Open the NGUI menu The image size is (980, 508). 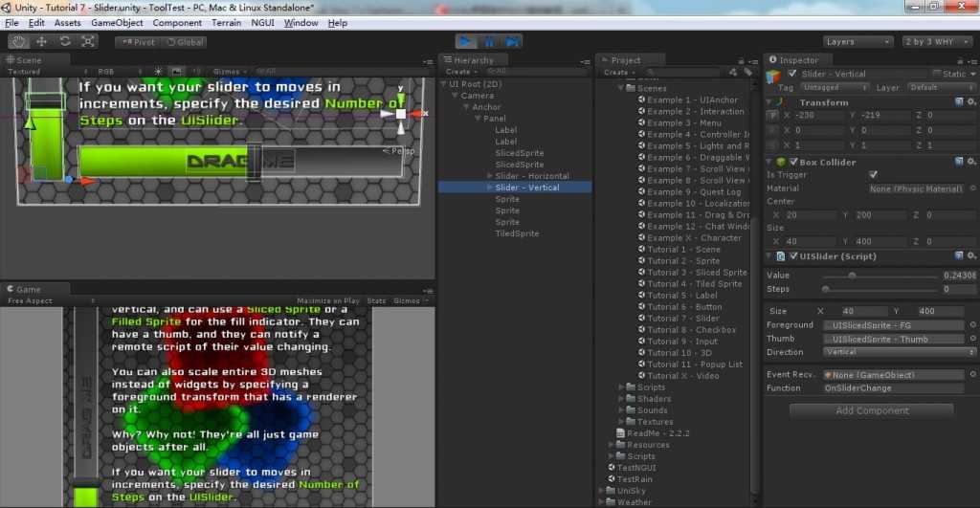(262, 23)
